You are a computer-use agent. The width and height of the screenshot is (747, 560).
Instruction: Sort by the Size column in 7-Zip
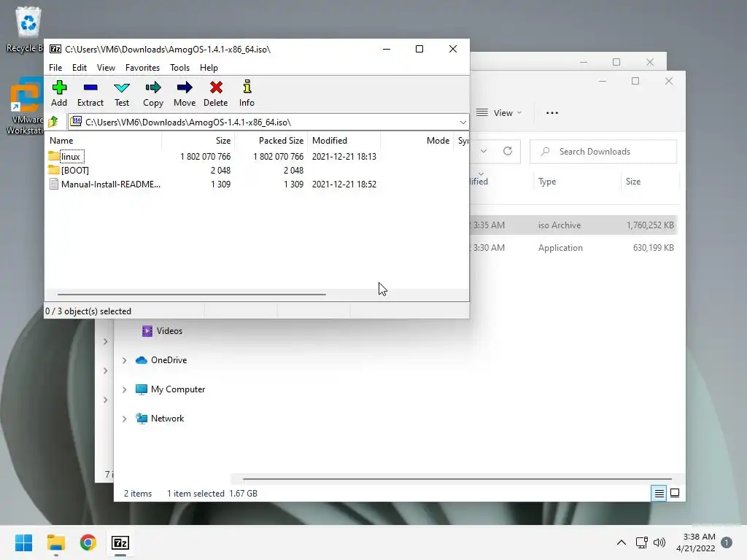coord(198,141)
